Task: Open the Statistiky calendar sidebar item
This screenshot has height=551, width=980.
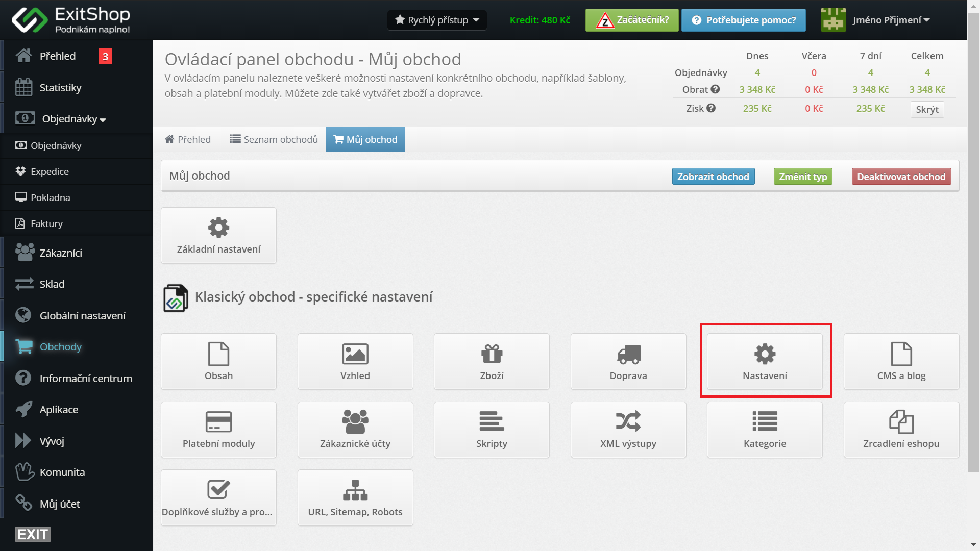Action: [60, 88]
